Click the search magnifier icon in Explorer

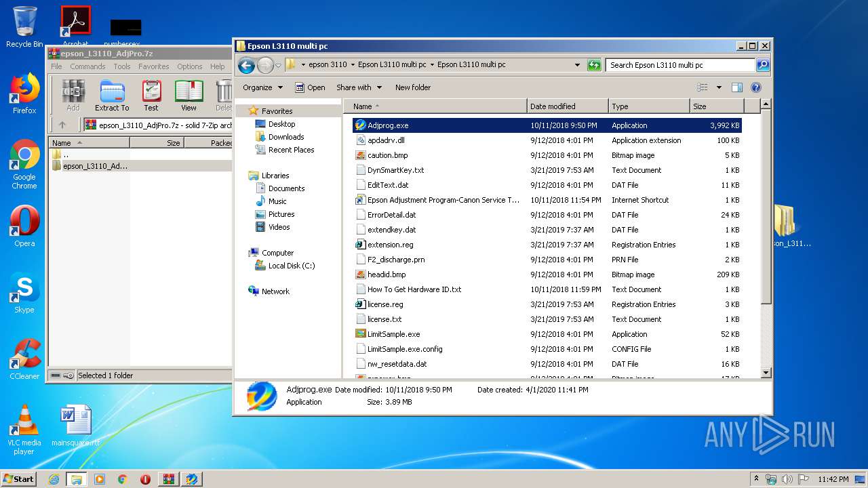pyautogui.click(x=763, y=65)
